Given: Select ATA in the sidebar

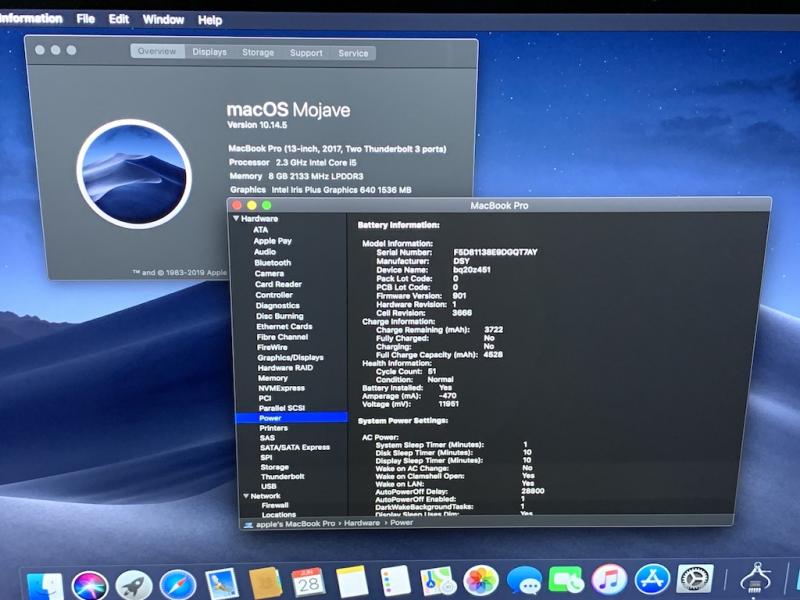Looking at the screenshot, I should coord(260,230).
